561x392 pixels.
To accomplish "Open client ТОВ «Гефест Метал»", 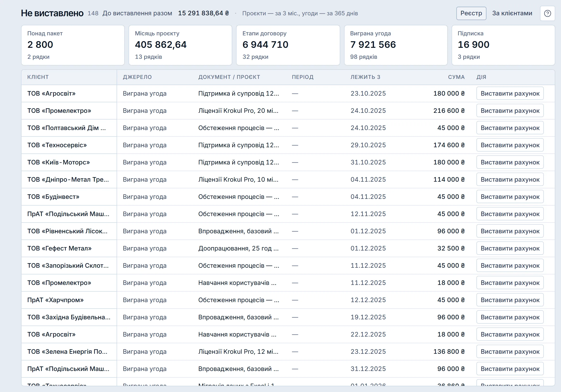I will (x=59, y=248).
